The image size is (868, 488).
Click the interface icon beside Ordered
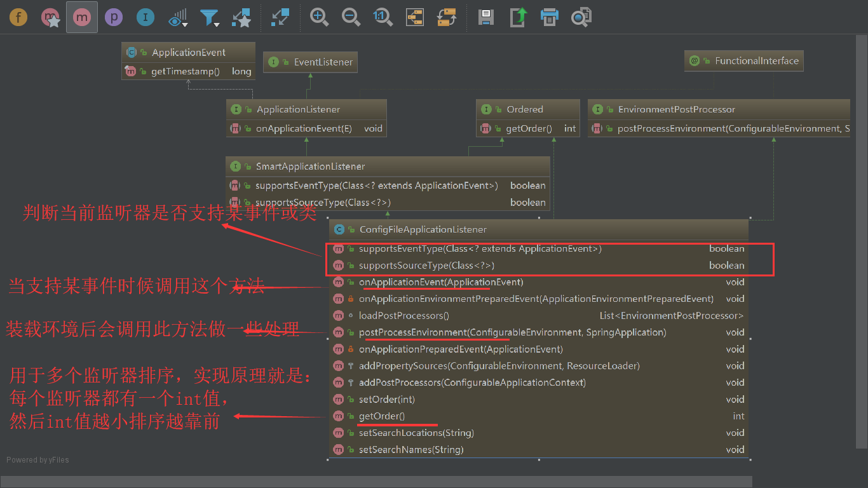click(x=487, y=109)
